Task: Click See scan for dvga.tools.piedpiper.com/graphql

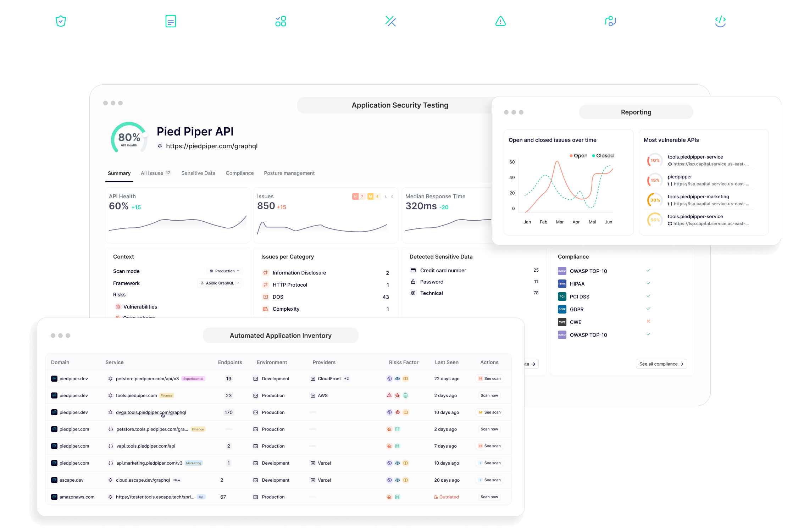Action: click(x=489, y=412)
